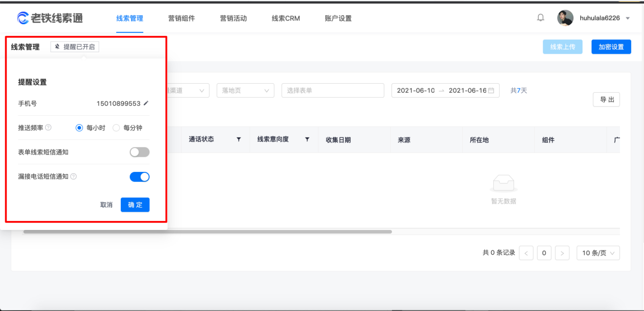Open the 线索CRM section

pos(285,18)
